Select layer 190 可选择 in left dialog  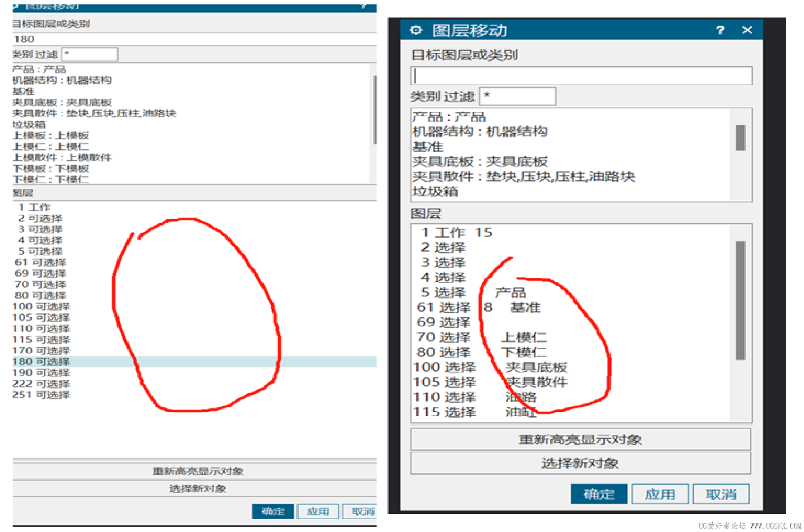[41, 373]
